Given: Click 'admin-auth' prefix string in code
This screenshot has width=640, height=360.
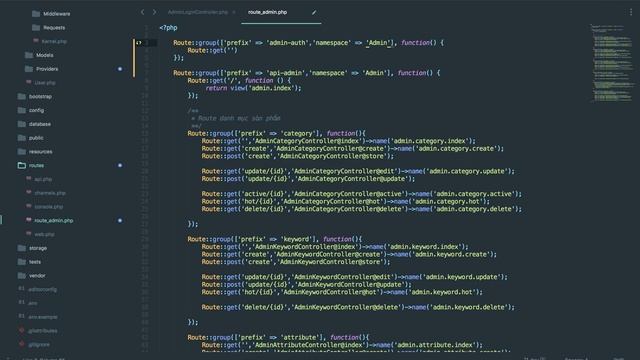Looking at the screenshot, I should (286, 43).
